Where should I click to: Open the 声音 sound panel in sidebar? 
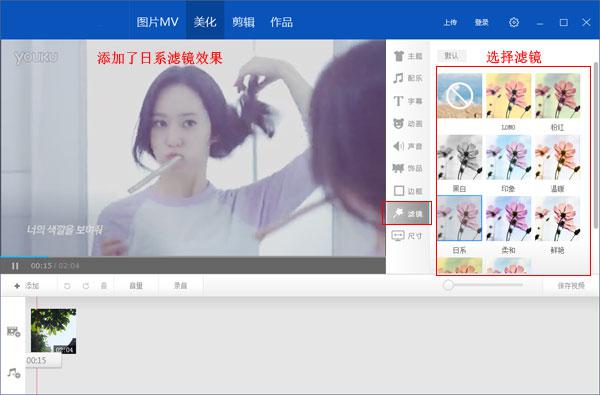click(408, 146)
